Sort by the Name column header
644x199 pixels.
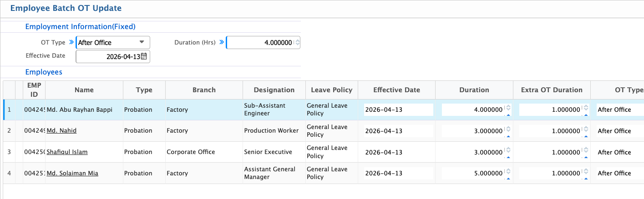(x=84, y=90)
